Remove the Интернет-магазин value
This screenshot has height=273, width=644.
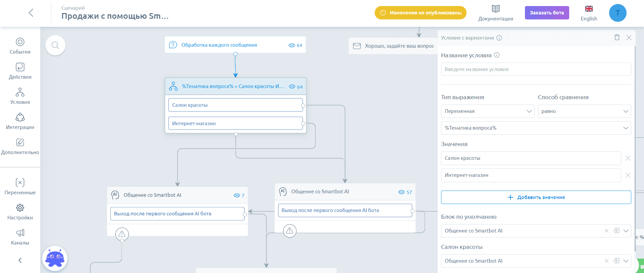[628, 175]
